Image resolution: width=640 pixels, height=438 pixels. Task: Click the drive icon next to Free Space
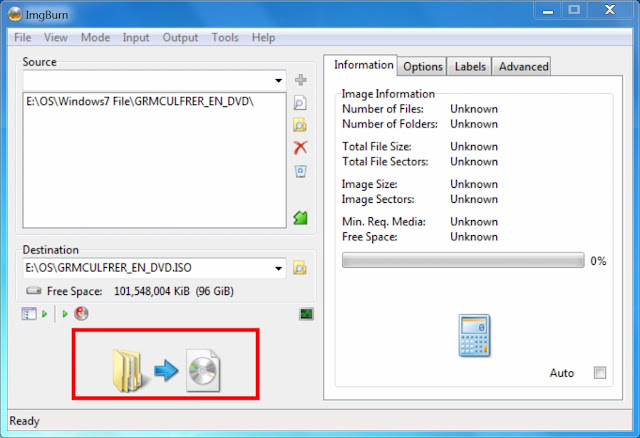coord(33,291)
